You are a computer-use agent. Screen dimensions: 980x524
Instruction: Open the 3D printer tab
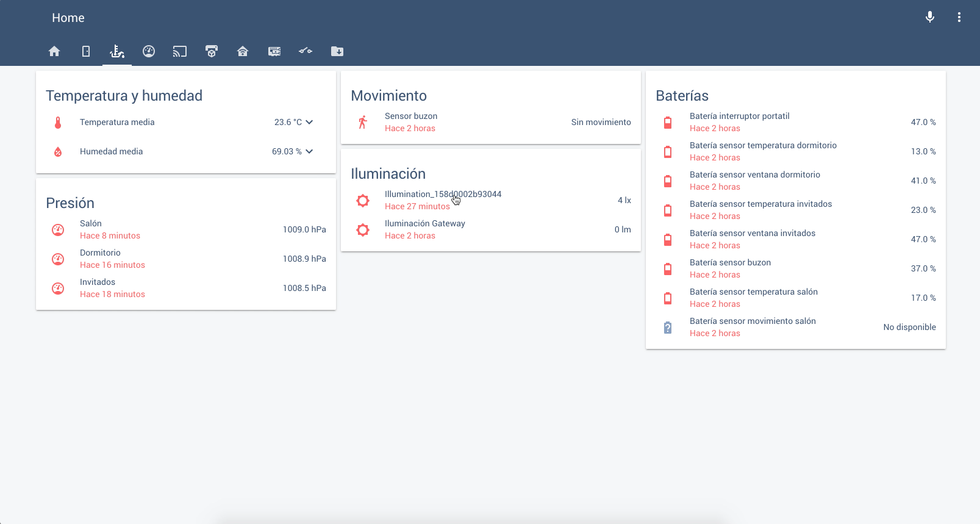[212, 51]
